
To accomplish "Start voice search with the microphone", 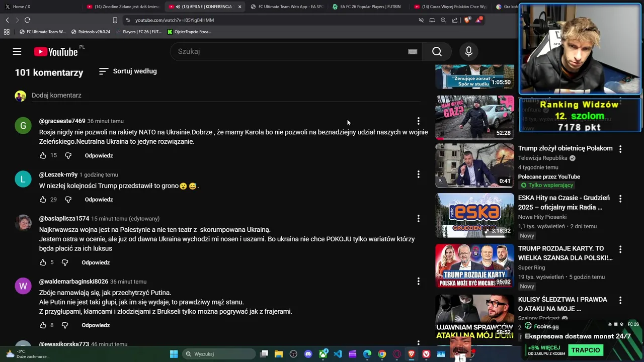I will (x=469, y=51).
